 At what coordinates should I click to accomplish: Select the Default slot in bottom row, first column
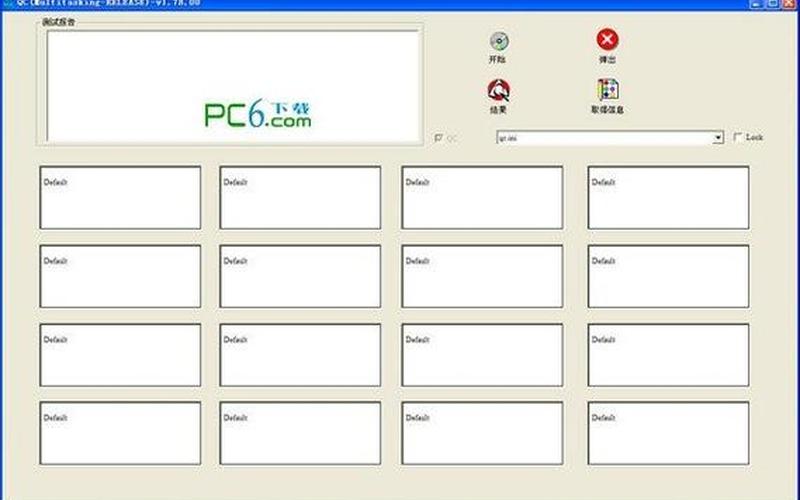coord(120,433)
